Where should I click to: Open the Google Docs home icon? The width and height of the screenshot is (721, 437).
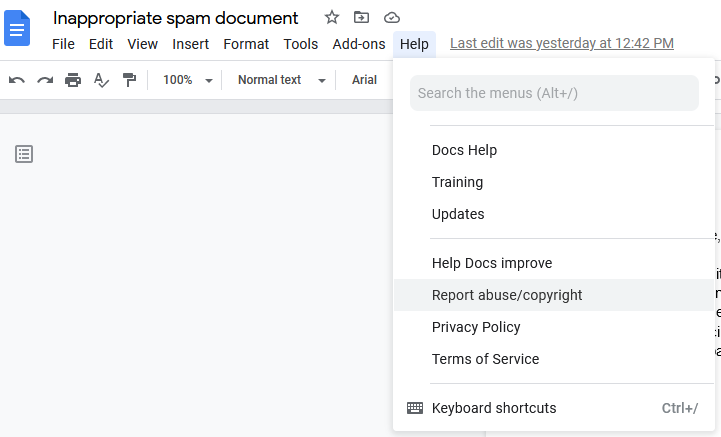point(17,29)
